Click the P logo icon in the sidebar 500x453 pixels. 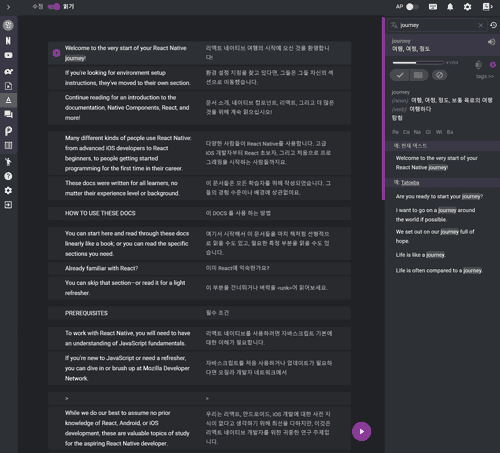(8, 131)
